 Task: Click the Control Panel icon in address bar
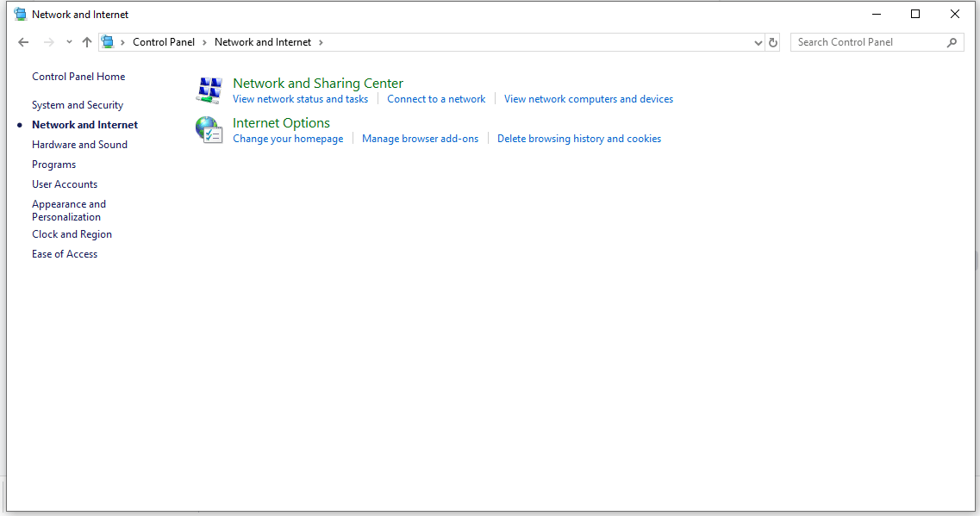[x=108, y=42]
